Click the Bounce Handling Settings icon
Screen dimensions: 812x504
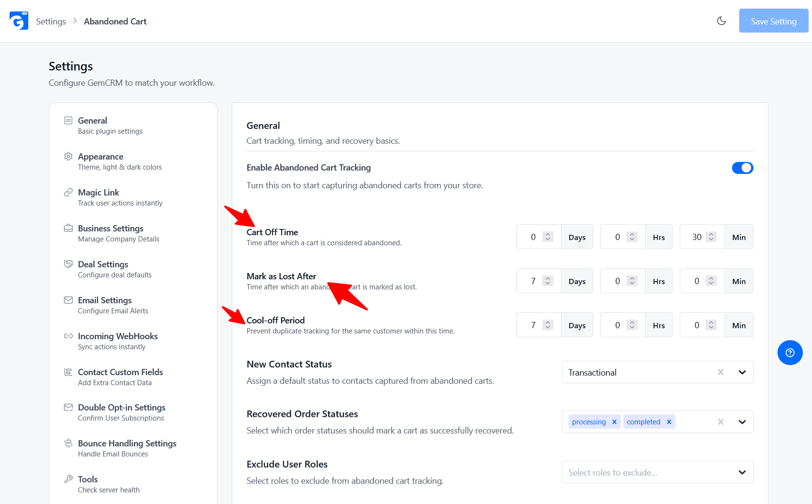pos(69,443)
